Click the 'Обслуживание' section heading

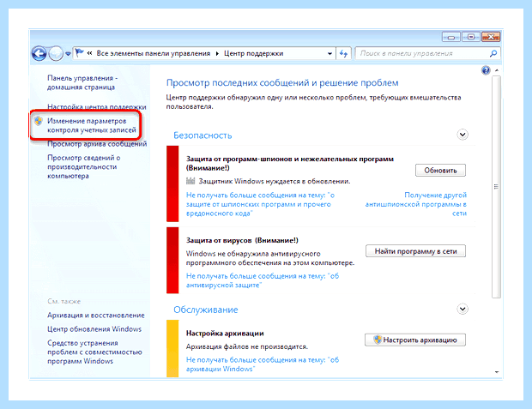pos(206,310)
